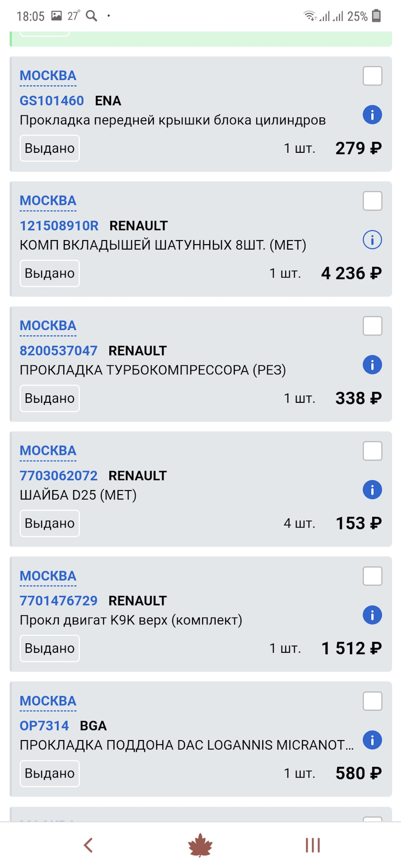Tick checkbox next to OP7314 BGA item

tap(372, 700)
